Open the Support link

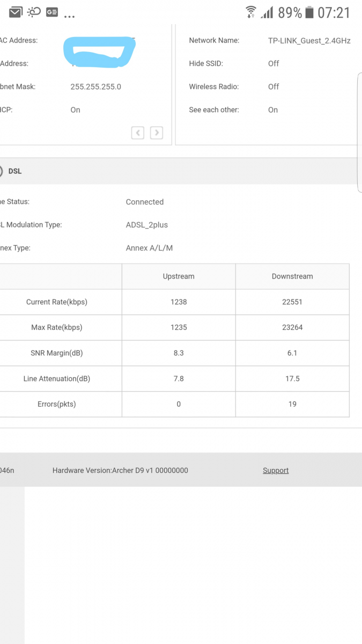(x=276, y=470)
